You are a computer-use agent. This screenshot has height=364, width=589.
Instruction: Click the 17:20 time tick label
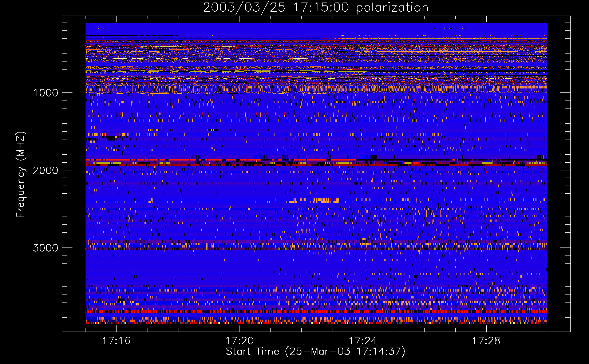pyautogui.click(x=240, y=341)
